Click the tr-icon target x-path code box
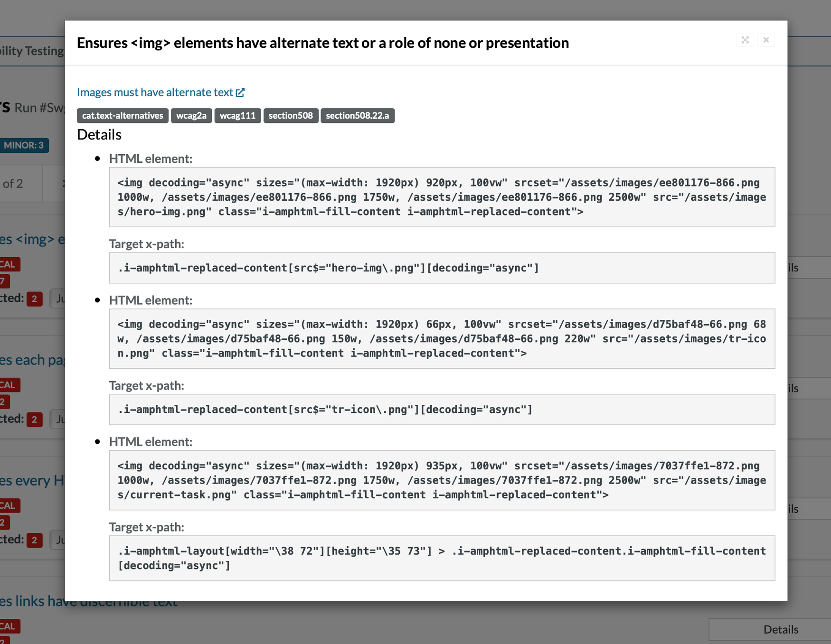The height and width of the screenshot is (644, 831). coord(442,409)
